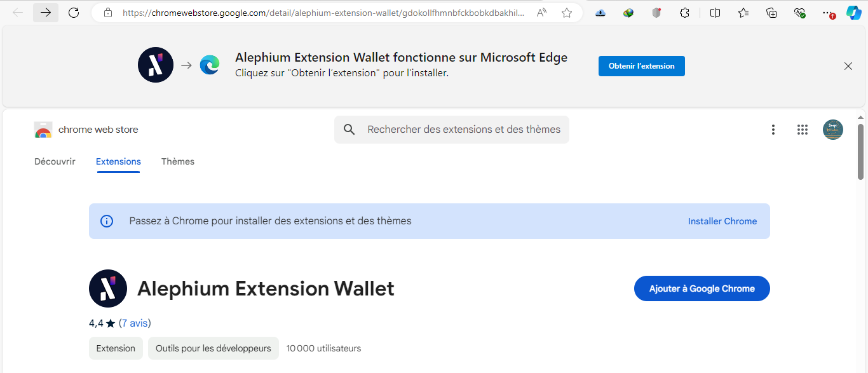Click the 4,4 star rating text

coord(102,323)
